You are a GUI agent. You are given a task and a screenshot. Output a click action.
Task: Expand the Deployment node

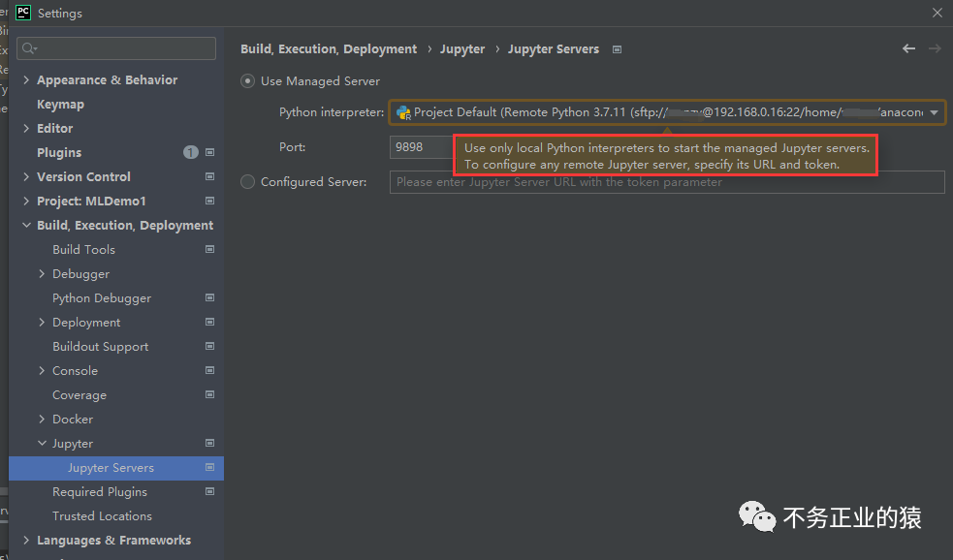coord(42,322)
